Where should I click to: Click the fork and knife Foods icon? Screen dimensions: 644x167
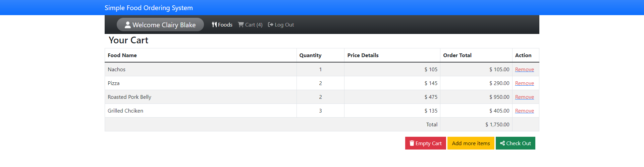click(x=214, y=25)
